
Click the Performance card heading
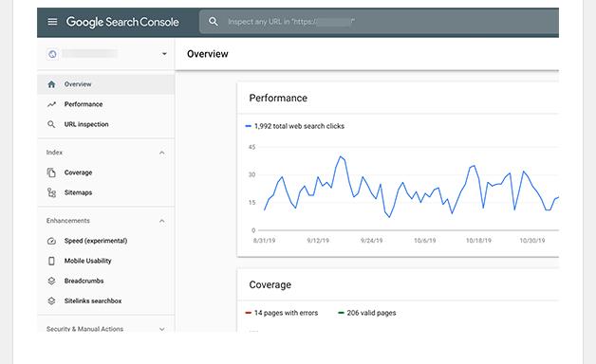coord(278,98)
